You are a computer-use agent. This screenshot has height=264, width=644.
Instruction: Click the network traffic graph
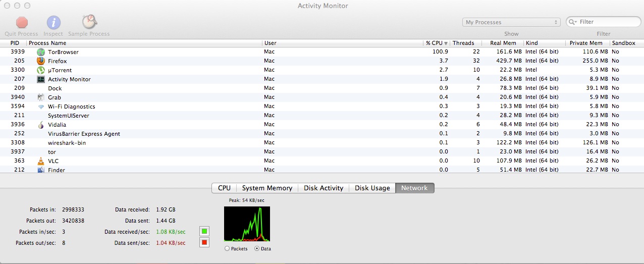point(247,224)
